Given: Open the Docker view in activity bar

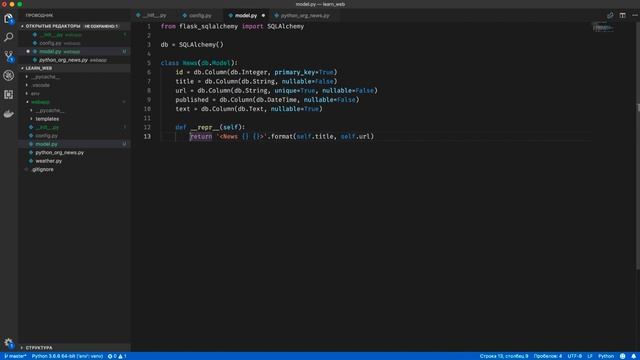Looking at the screenshot, I should tap(9, 114).
